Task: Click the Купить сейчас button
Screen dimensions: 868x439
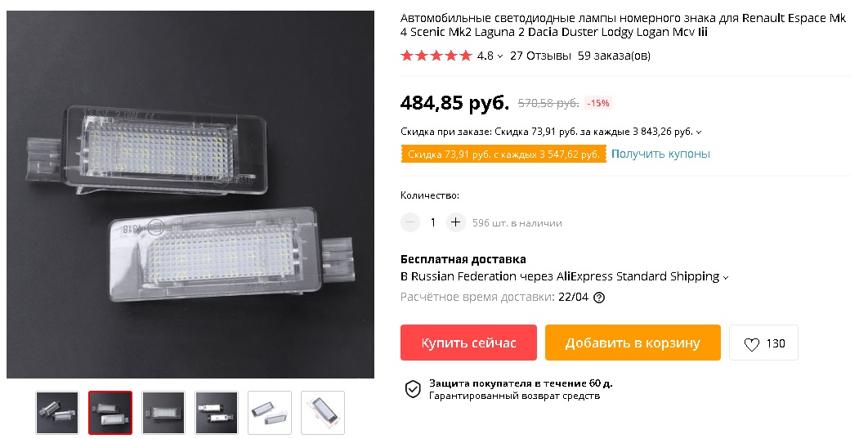Action: 468,343
